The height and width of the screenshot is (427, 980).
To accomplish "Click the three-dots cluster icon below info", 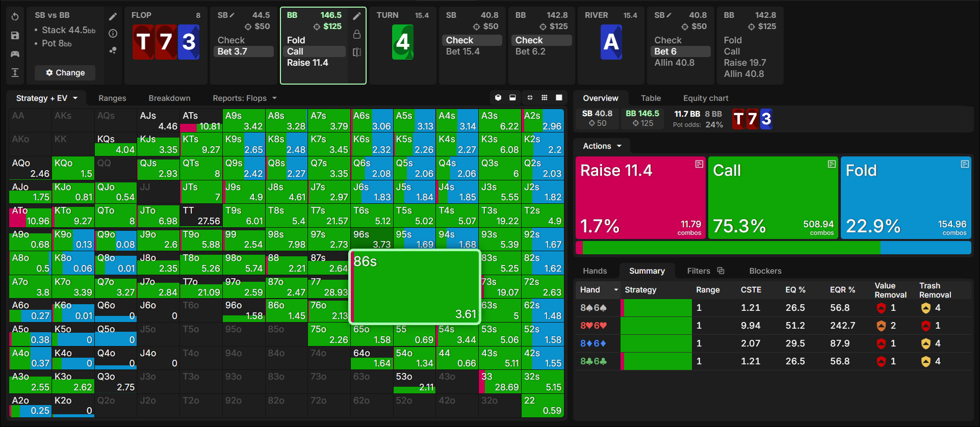I will tap(113, 50).
